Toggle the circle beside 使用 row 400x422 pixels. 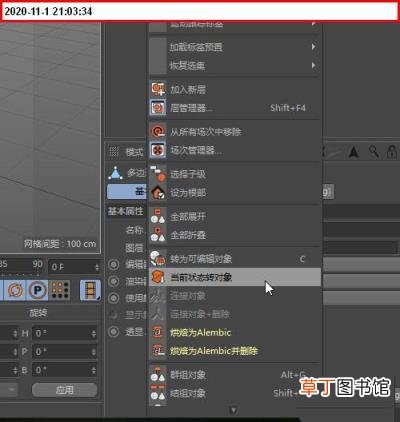coord(114,298)
